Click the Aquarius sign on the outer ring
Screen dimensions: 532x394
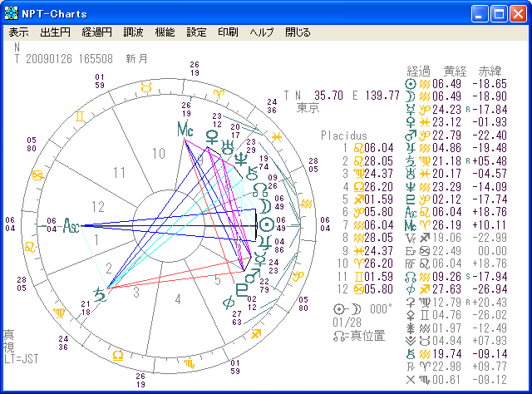307,204
